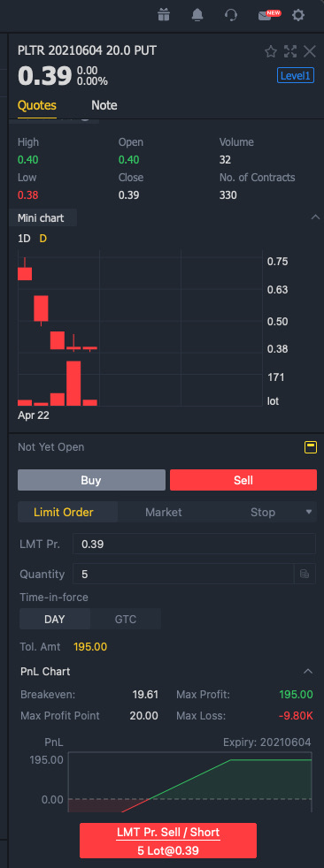Select the Market order tab
324x868 pixels.
click(164, 512)
